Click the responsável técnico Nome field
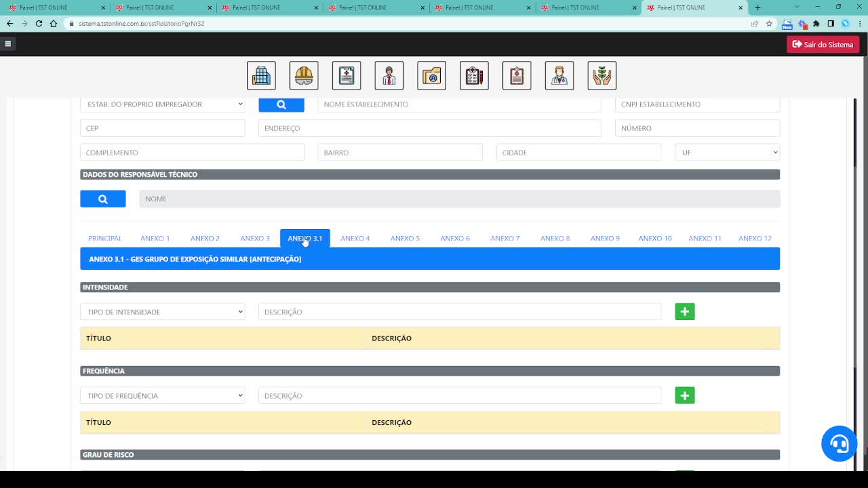Viewport: 868px width, 488px height. point(460,199)
